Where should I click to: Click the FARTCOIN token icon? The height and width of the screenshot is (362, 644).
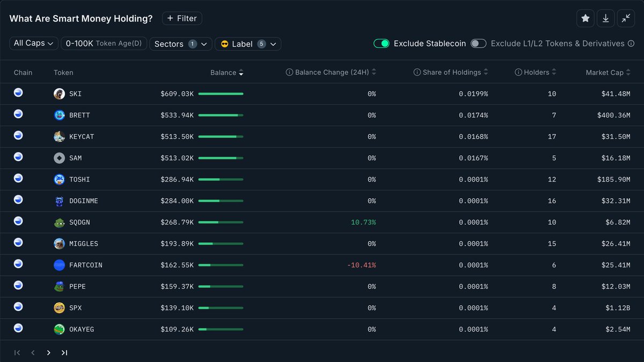[x=59, y=265]
